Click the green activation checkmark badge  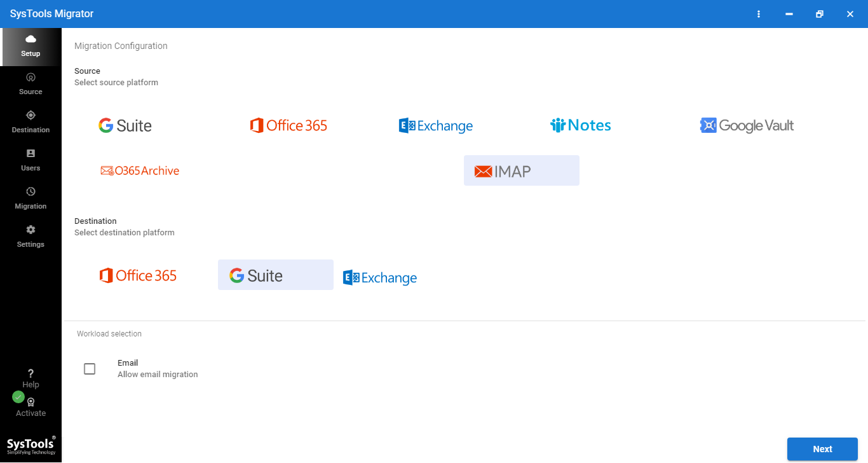click(x=18, y=397)
